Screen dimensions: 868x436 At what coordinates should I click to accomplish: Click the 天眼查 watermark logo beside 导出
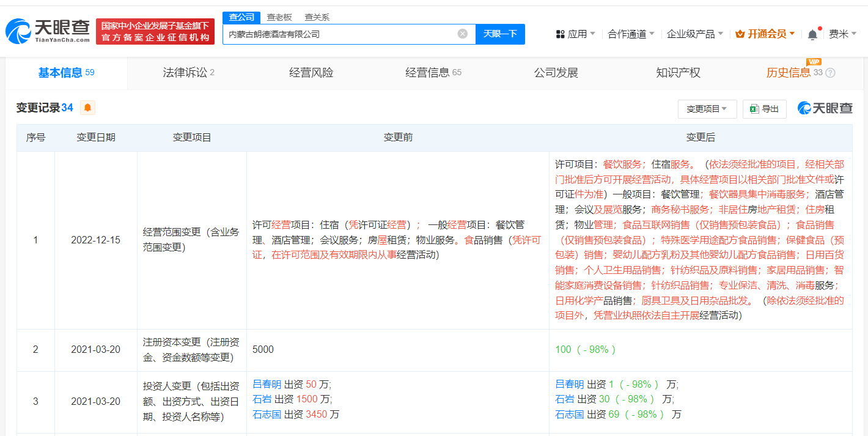825,108
